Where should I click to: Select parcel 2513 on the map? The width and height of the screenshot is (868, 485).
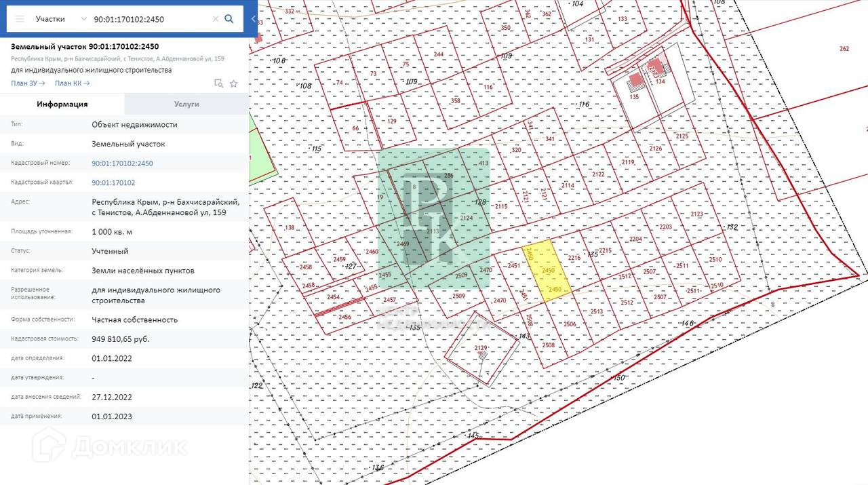597,311
